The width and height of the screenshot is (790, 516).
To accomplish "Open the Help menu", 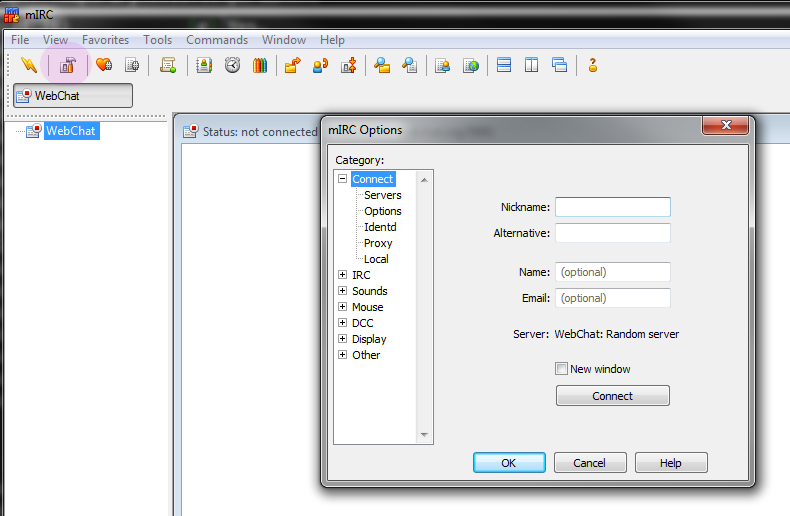I will point(333,40).
